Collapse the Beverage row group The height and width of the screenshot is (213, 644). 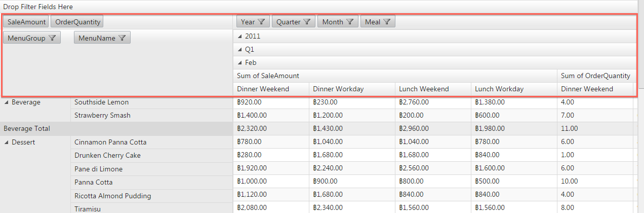tap(7, 102)
